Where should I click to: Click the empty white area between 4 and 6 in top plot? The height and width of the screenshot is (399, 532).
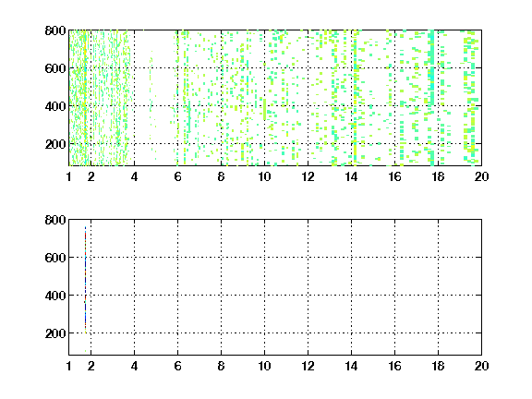155,98
